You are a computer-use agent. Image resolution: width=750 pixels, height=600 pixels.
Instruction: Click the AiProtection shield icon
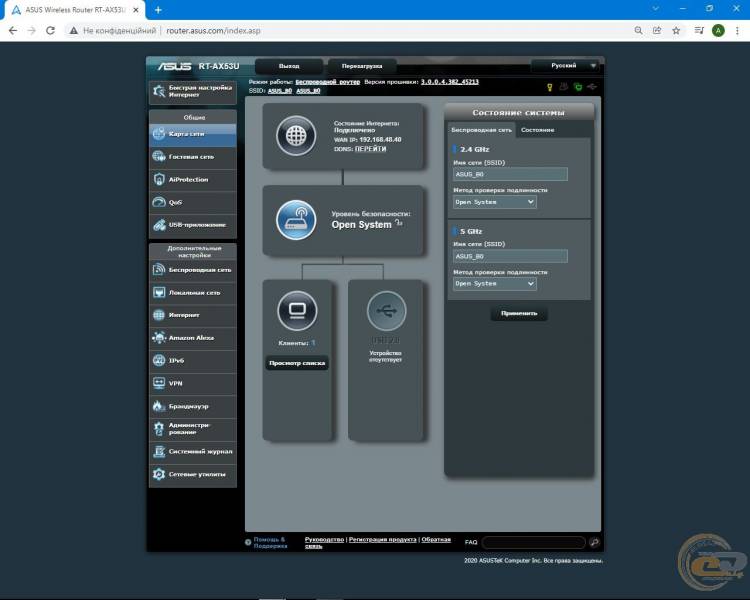pyautogui.click(x=159, y=179)
